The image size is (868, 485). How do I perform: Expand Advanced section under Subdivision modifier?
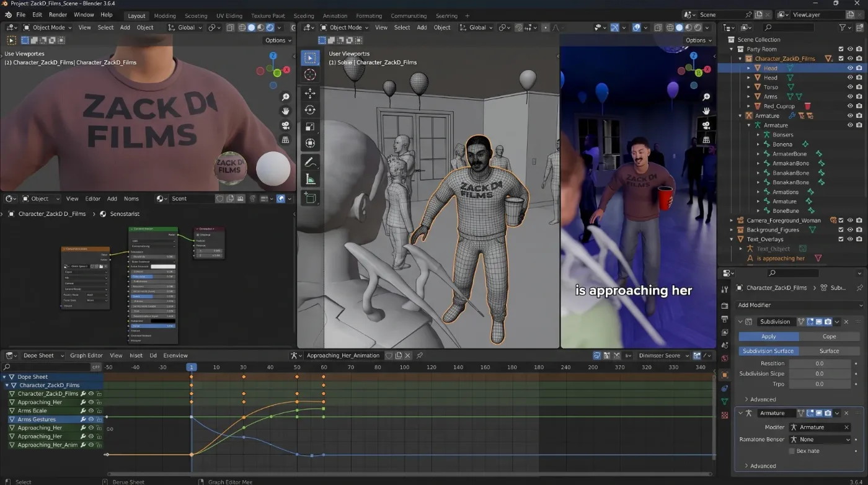(x=759, y=399)
